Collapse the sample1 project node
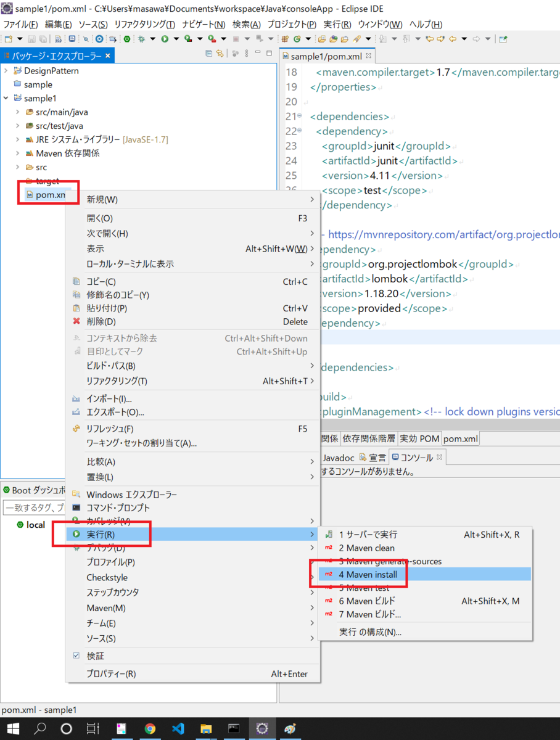 (x=6, y=98)
